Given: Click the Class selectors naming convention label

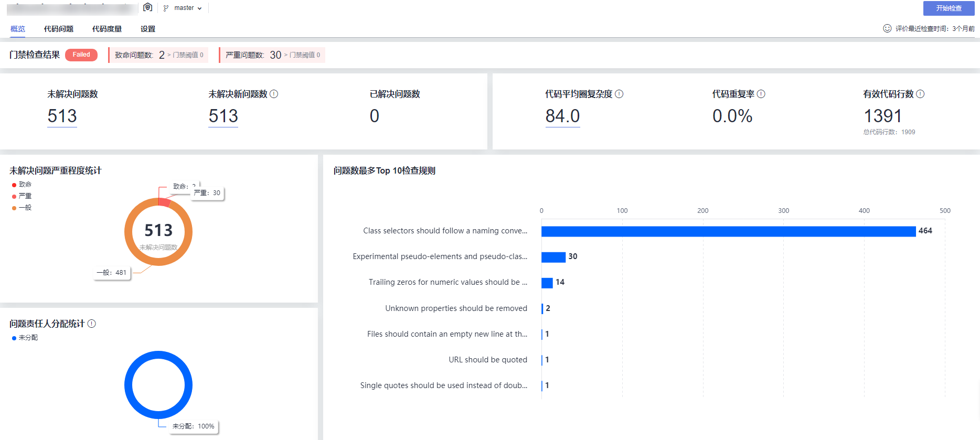Looking at the screenshot, I should point(445,231).
